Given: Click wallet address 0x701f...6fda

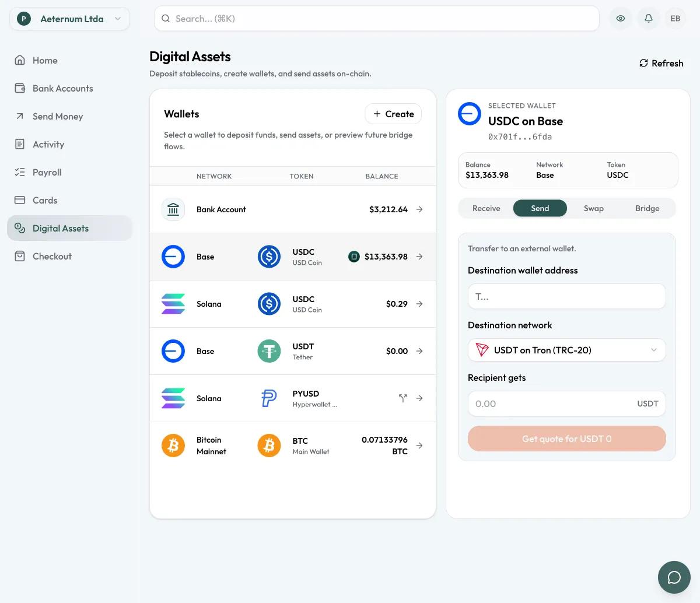Looking at the screenshot, I should point(520,137).
